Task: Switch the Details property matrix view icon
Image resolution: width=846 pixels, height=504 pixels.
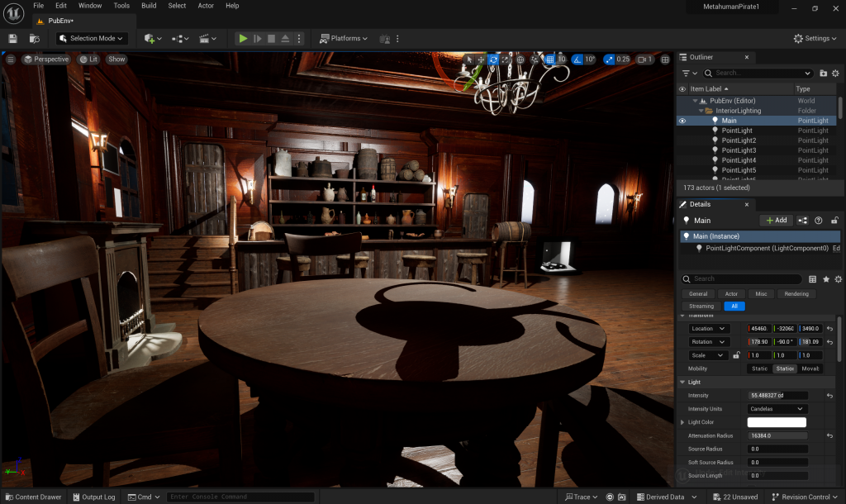Action: point(813,279)
